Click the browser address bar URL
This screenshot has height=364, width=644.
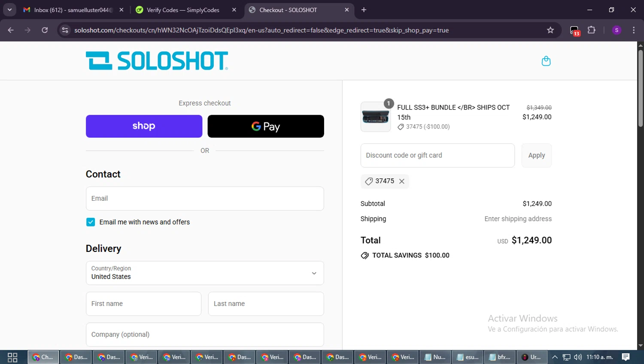pyautogui.click(x=261, y=30)
